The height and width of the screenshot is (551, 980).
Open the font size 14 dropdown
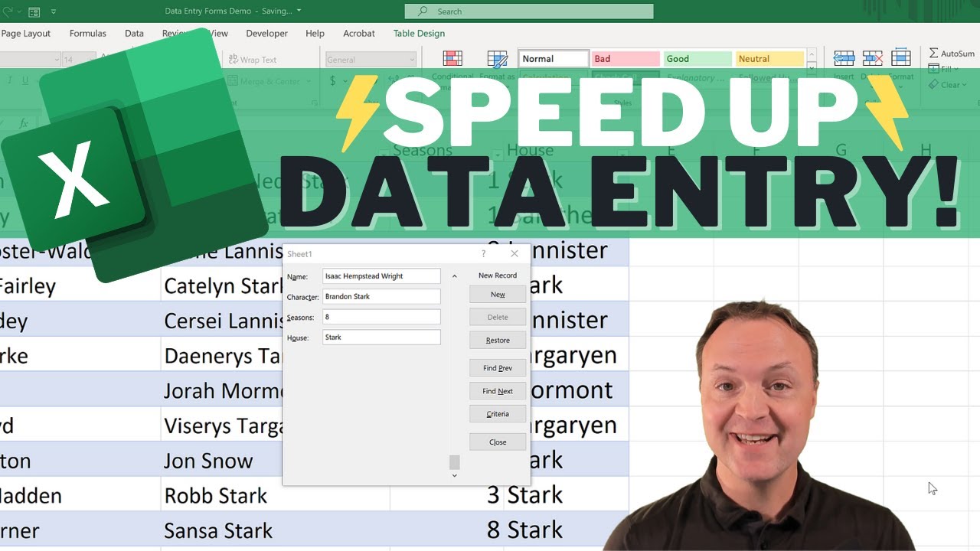tap(91, 60)
